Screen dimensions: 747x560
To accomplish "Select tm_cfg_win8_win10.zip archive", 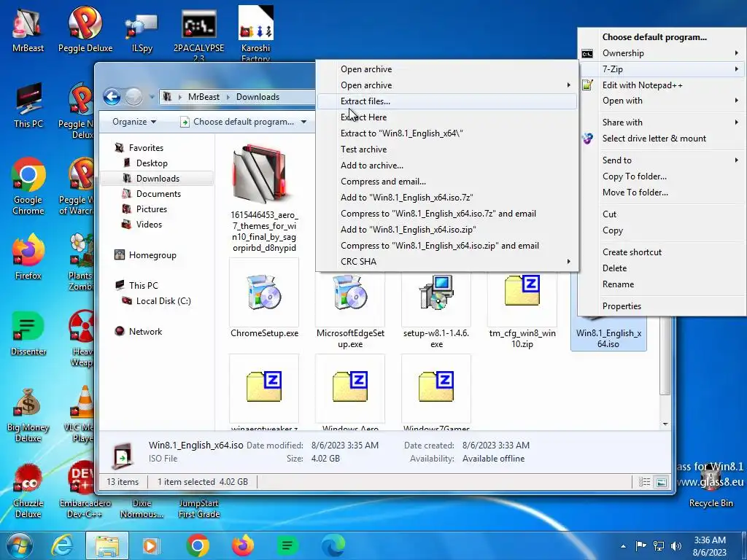I will [522, 309].
